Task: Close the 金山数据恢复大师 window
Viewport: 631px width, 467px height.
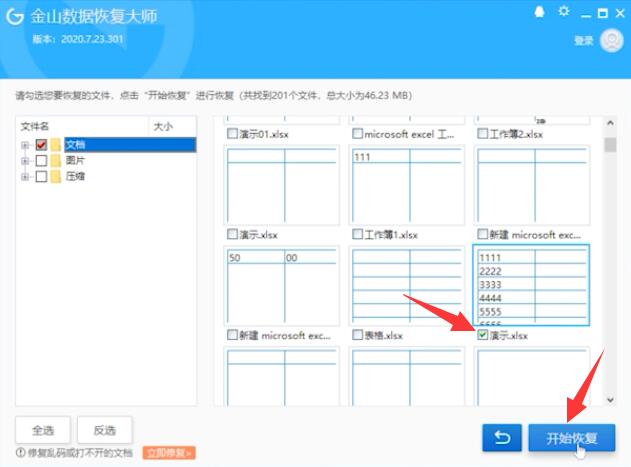Action: (620, 13)
